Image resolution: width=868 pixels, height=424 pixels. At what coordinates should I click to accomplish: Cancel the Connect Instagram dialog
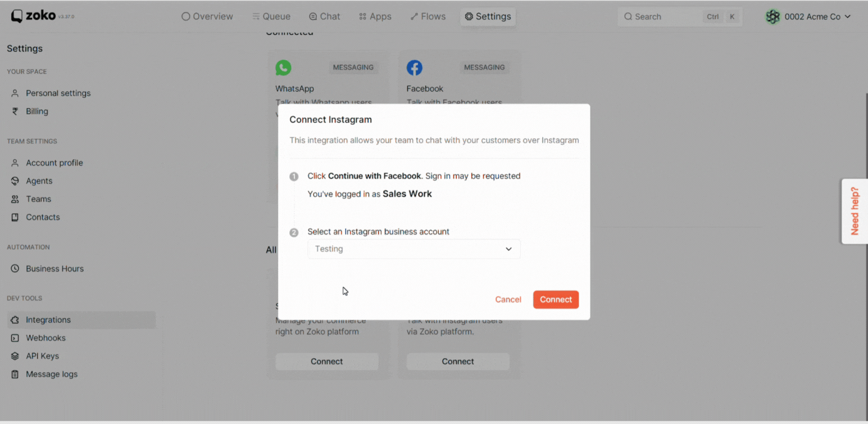pyautogui.click(x=508, y=300)
